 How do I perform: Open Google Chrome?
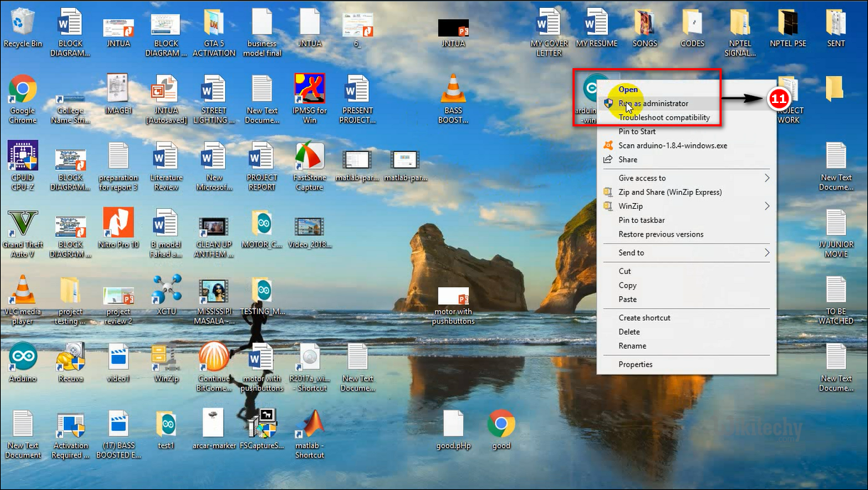(x=22, y=92)
